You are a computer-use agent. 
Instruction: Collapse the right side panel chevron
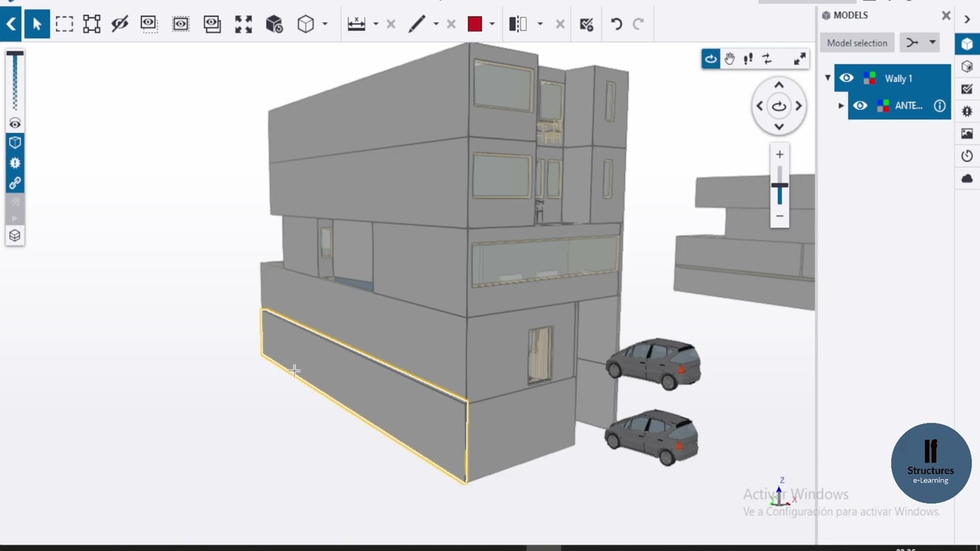coord(967,19)
